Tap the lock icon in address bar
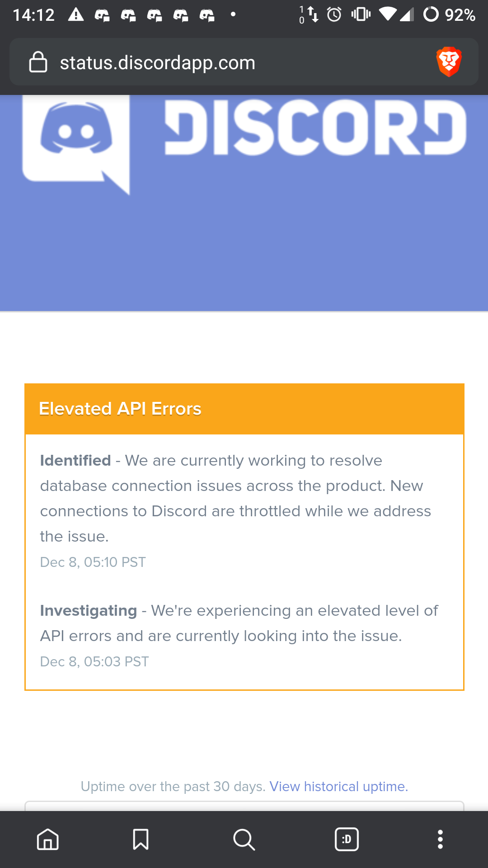This screenshot has width=488, height=868. 38,62
